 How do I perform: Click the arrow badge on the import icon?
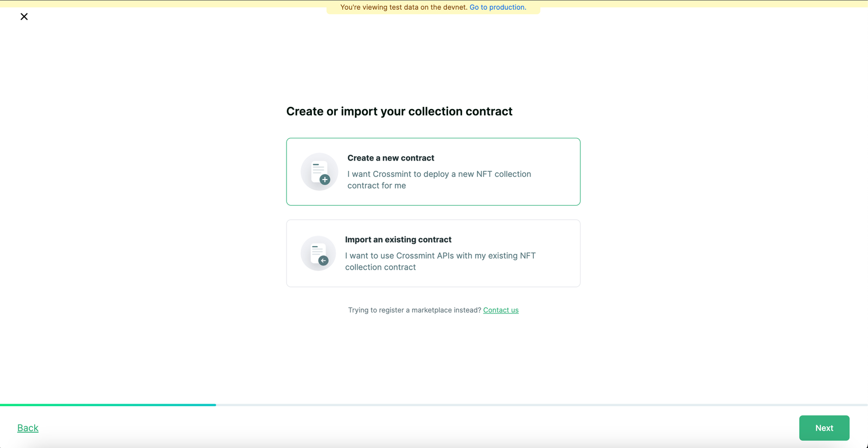click(x=323, y=261)
